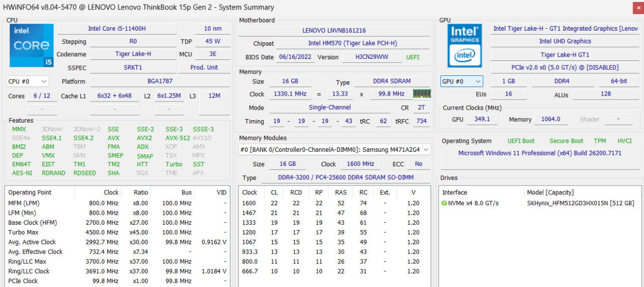Viewport: 644px width, 287px height.
Task: Click the 10 nm process field
Action: tap(213, 29)
